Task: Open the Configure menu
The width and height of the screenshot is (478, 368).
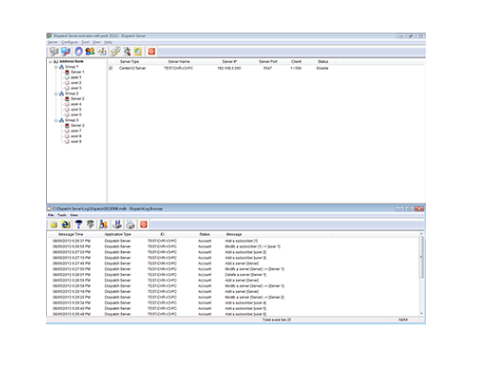Action: pos(70,42)
